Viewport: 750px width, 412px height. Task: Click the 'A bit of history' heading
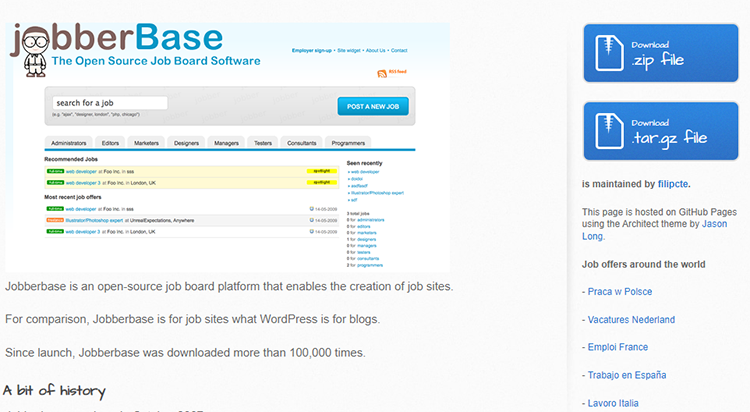pyautogui.click(x=54, y=391)
